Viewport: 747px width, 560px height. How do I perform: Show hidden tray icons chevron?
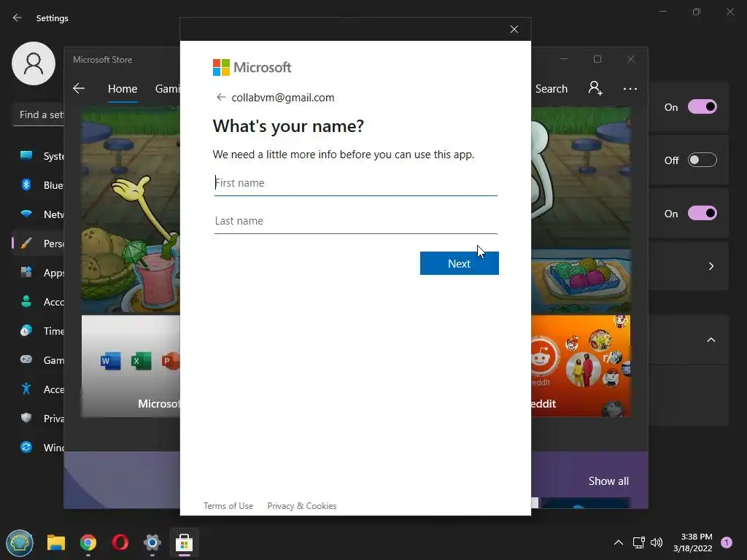click(x=619, y=542)
